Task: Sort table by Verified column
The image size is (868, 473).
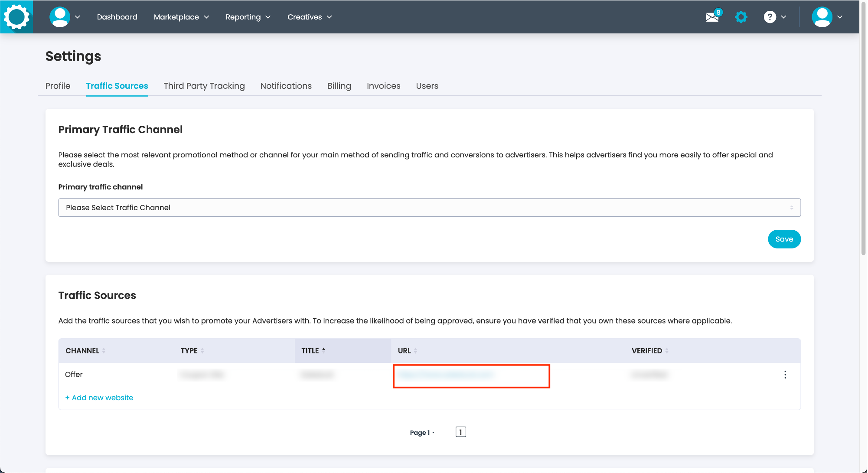Action: [x=667, y=351]
